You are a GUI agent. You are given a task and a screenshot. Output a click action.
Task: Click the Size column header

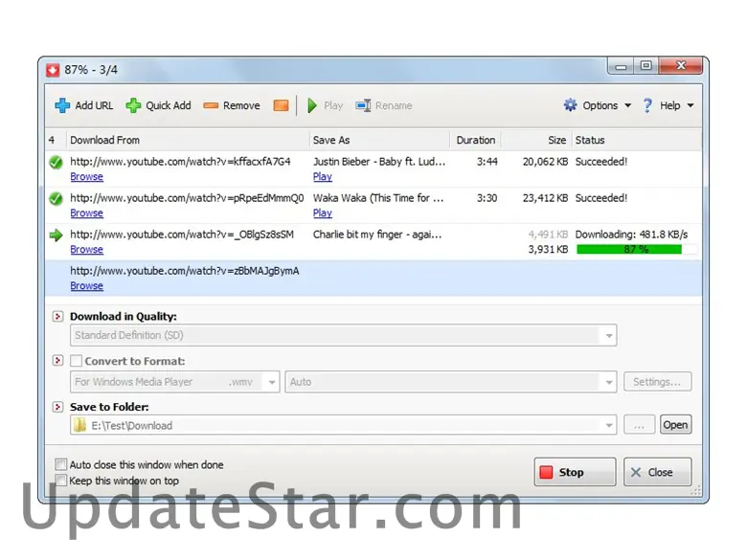click(x=536, y=140)
